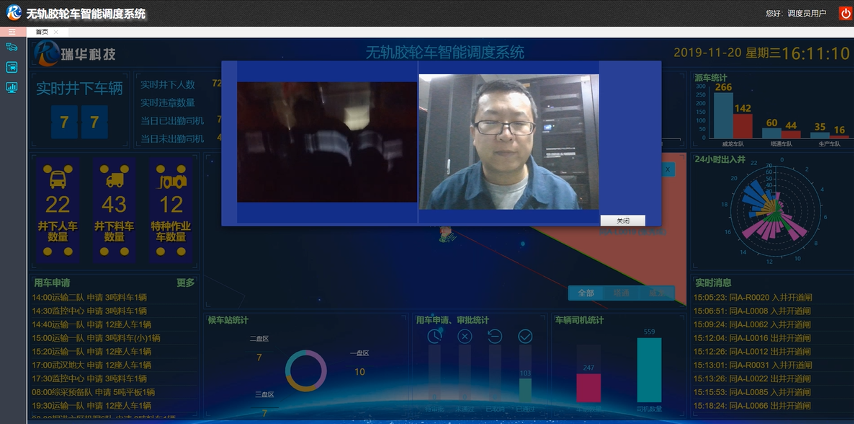Viewport: 854px width, 424px height.
Task: Select request 17:30监控中心 申请 3吨料车1辆
Action: tap(89, 378)
